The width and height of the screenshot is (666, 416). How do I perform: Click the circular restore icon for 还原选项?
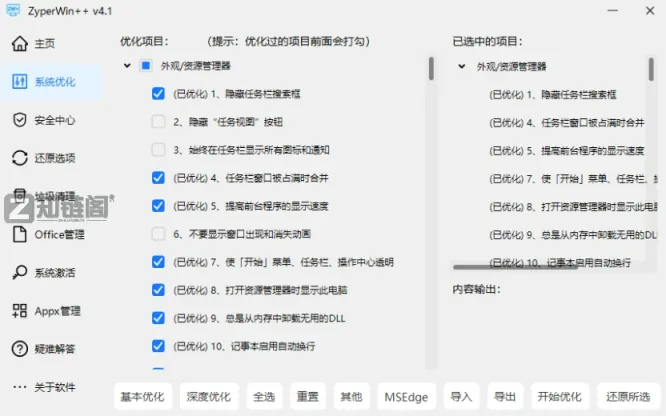pos(20,158)
